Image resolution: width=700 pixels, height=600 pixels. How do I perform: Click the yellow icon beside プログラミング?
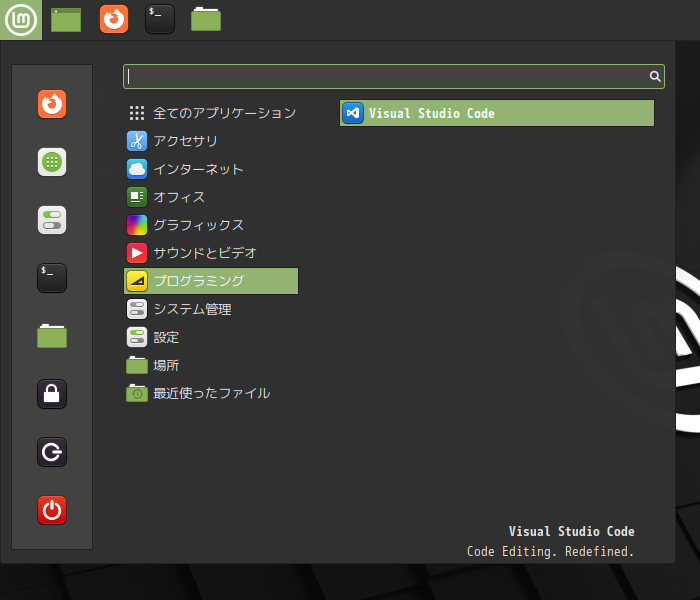click(137, 281)
